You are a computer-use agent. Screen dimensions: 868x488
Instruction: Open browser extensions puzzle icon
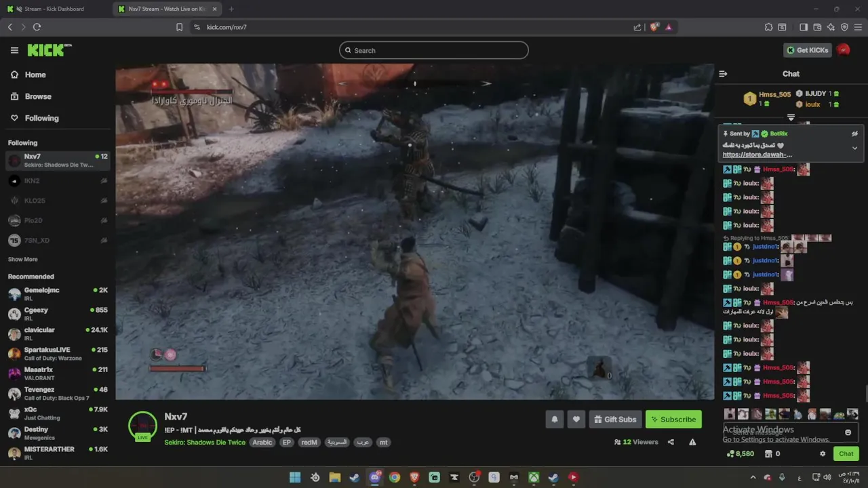[768, 27]
